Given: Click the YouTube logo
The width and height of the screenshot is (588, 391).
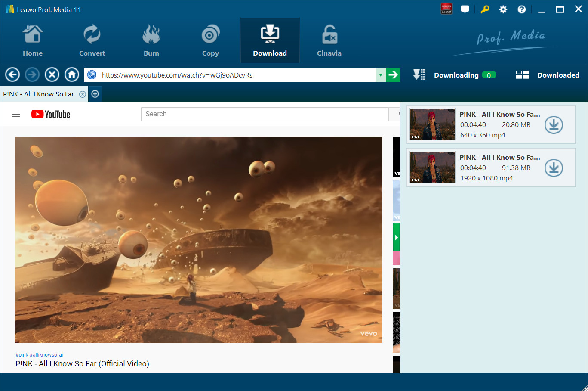Looking at the screenshot, I should click(51, 114).
